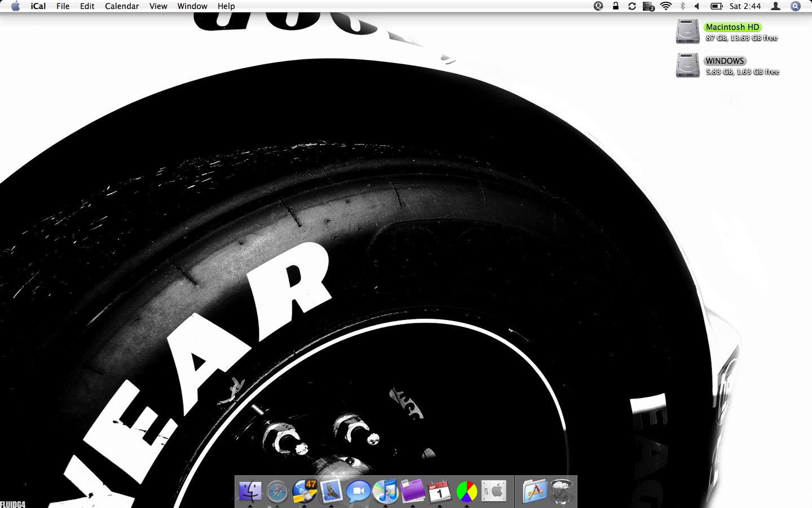Open System Preferences from the Dock

coord(494,491)
